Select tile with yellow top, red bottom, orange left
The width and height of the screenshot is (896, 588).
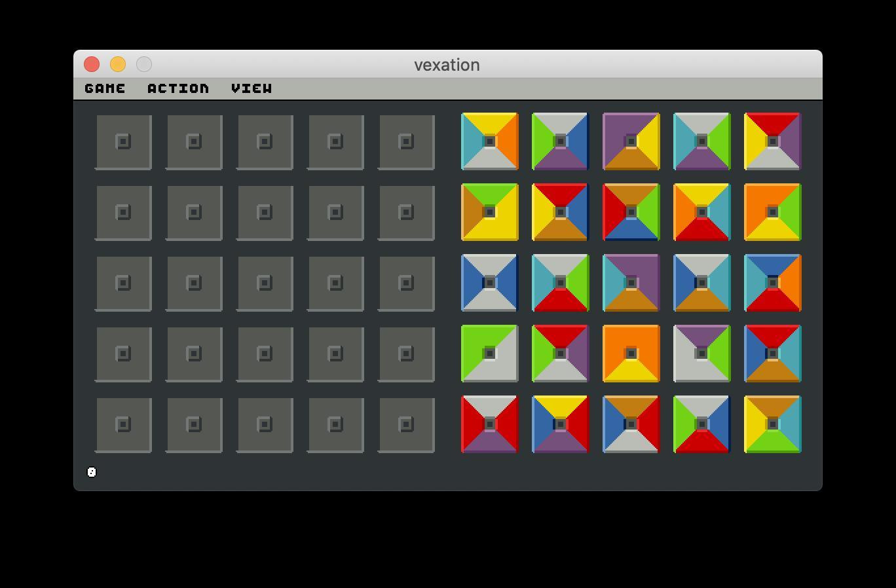(x=702, y=212)
